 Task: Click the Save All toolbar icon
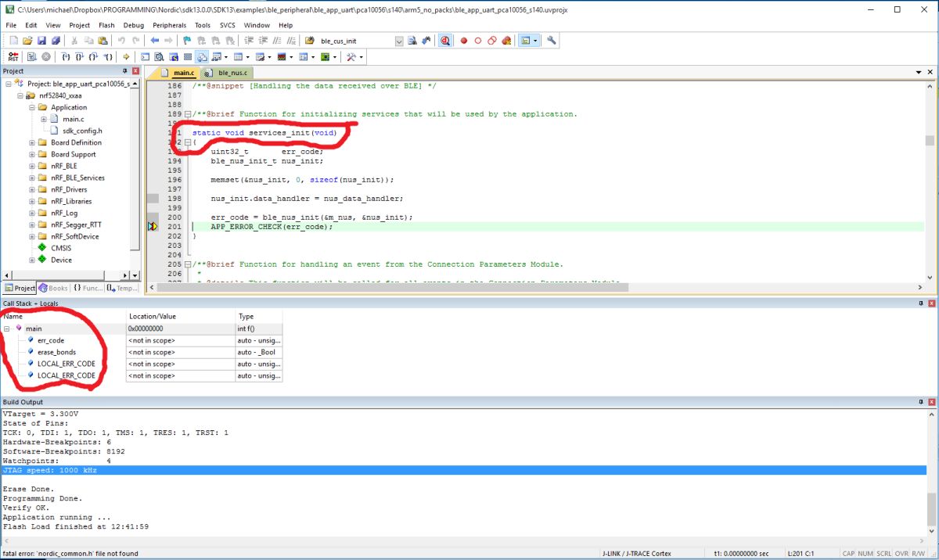[x=56, y=41]
